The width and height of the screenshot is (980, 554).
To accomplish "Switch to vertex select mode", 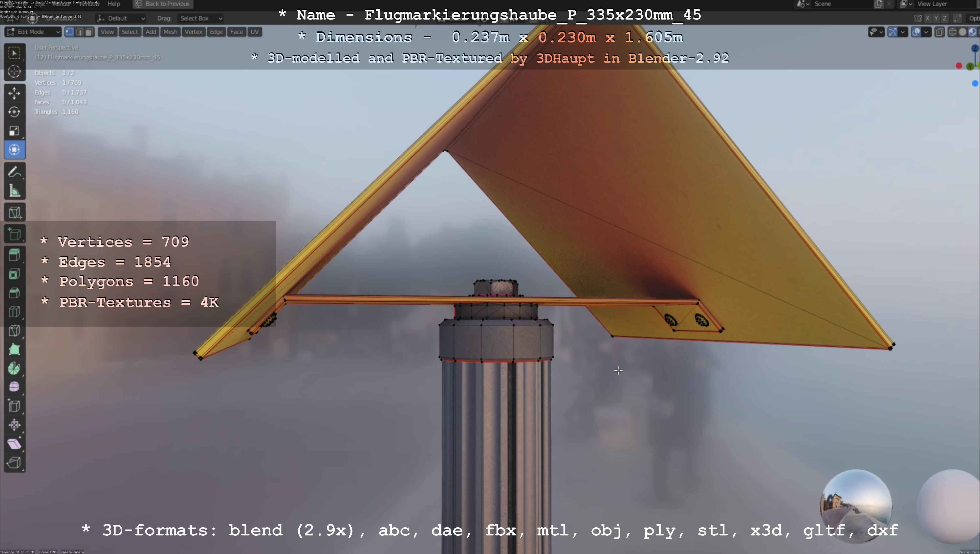I will (x=70, y=32).
